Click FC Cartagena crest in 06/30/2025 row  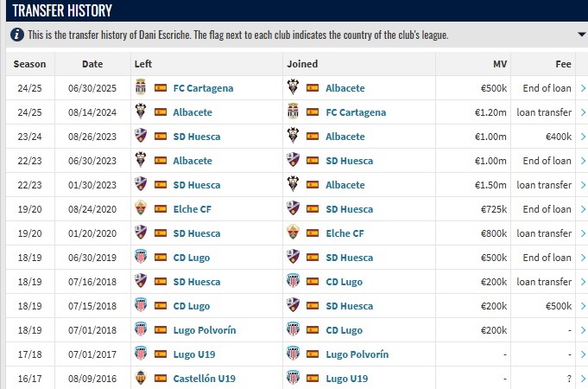click(x=141, y=88)
